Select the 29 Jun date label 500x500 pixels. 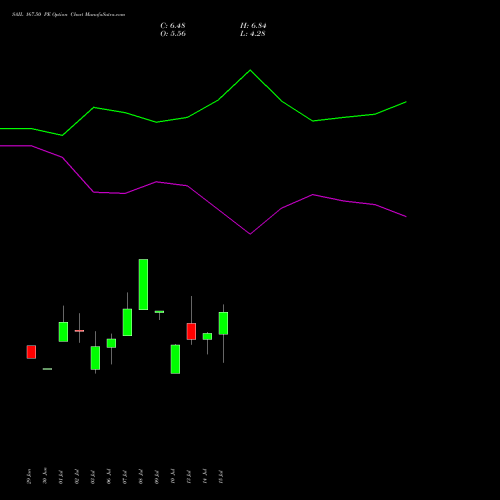pos(29,476)
